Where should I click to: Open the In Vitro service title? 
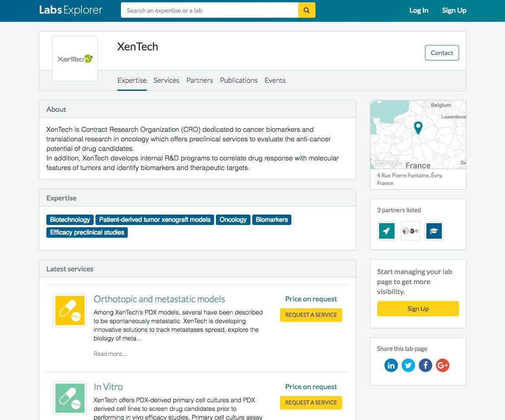(108, 386)
